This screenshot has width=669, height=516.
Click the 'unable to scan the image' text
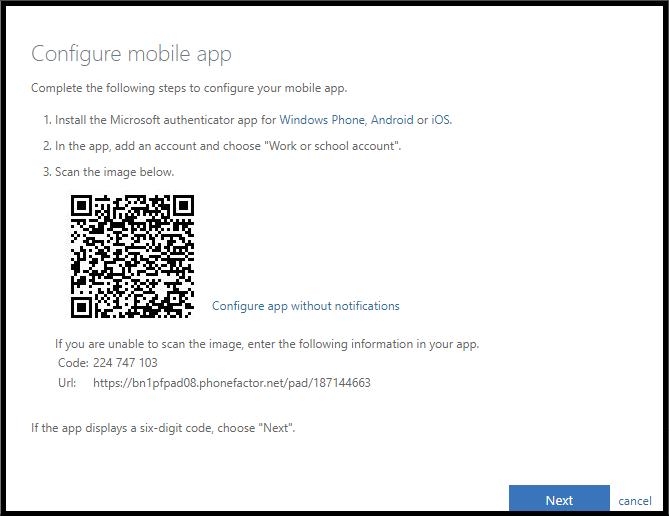pyautogui.click(x=267, y=344)
